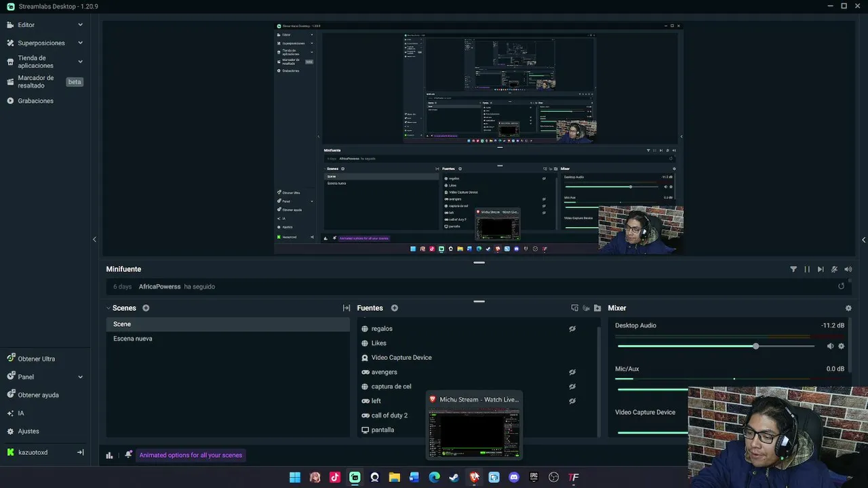
Task: Open Epic Games Launcher from taskbar
Action: click(x=534, y=477)
